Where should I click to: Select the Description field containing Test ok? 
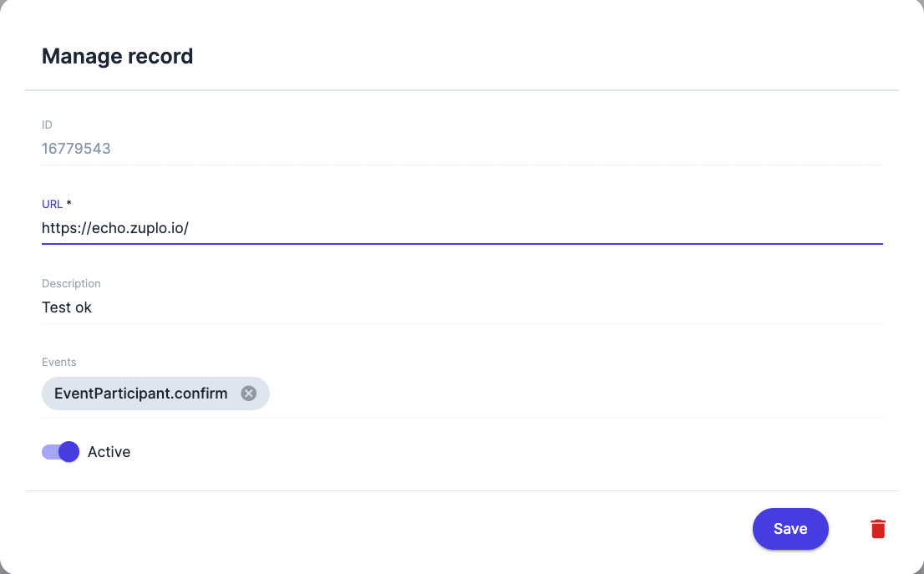pos(334,307)
